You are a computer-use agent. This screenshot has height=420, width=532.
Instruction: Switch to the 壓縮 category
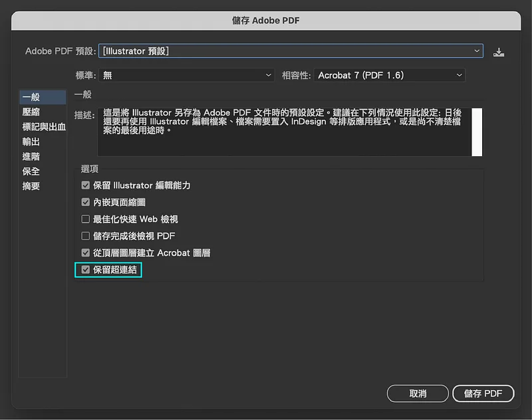[43, 112]
